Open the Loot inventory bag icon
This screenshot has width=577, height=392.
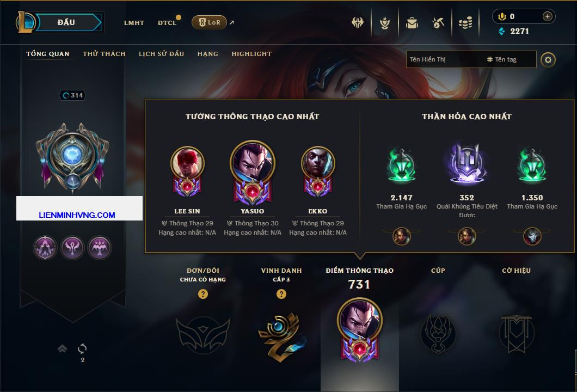click(x=412, y=23)
